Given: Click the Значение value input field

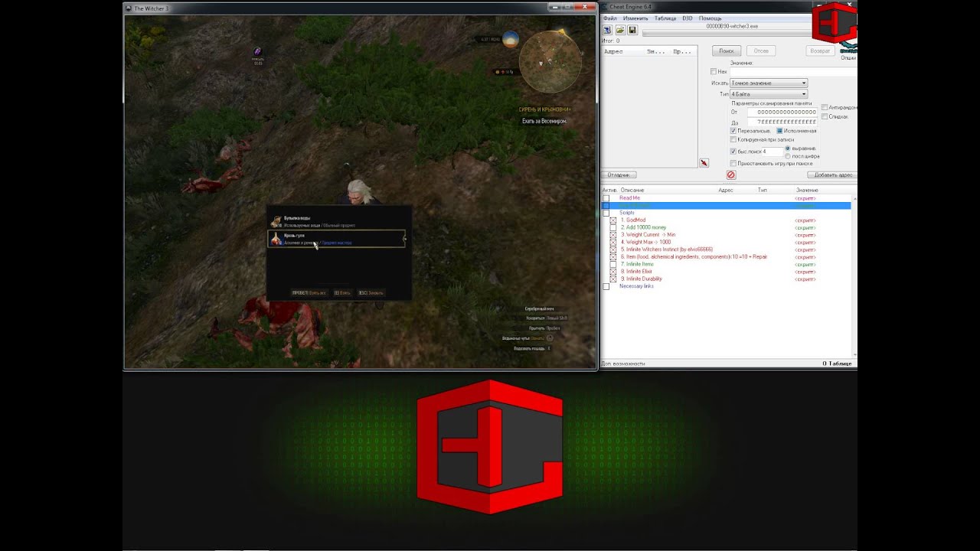Looking at the screenshot, I should (x=793, y=72).
